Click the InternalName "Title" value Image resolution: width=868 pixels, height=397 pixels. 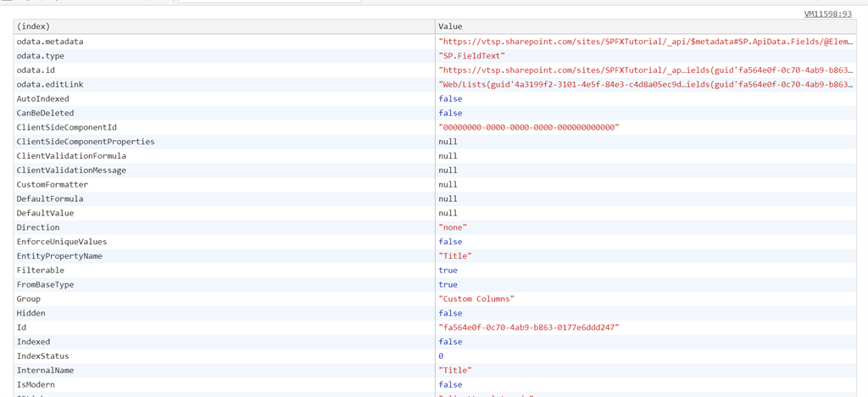click(x=455, y=371)
